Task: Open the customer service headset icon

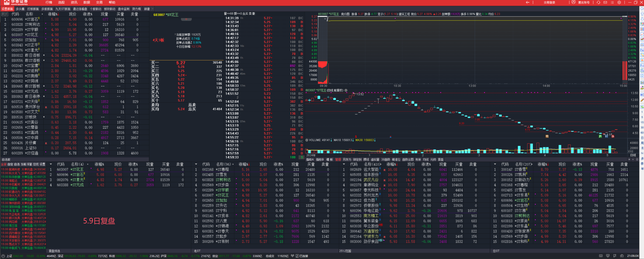Action: click(598, 2)
